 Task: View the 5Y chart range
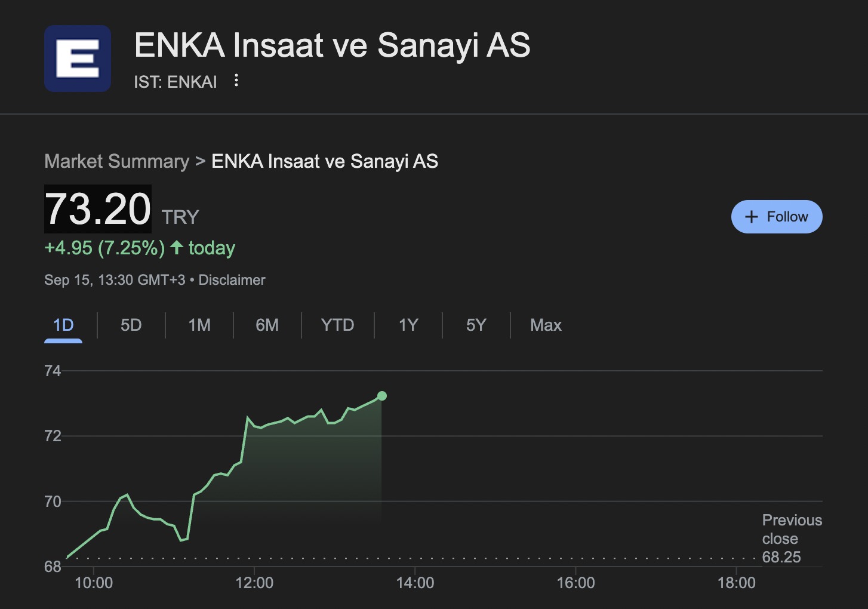(476, 325)
